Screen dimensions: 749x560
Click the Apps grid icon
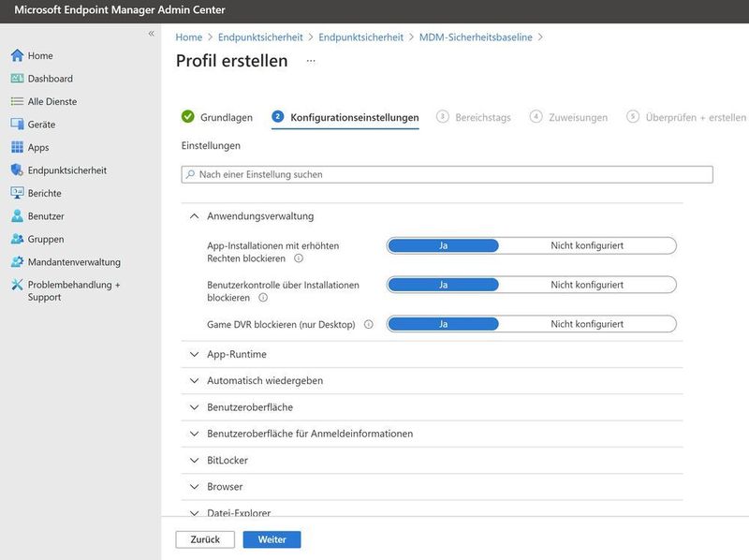click(x=17, y=147)
